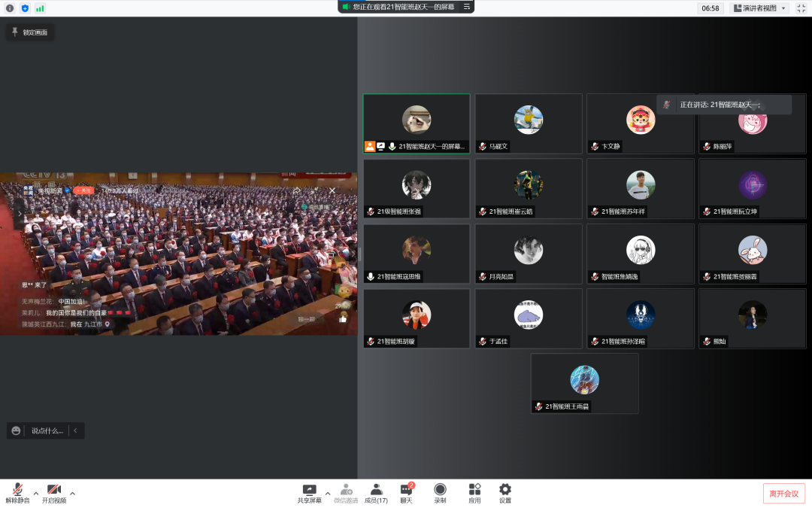Open the 演讲者视图 view layout dropdown
This screenshot has width=812, height=508.
pos(758,8)
